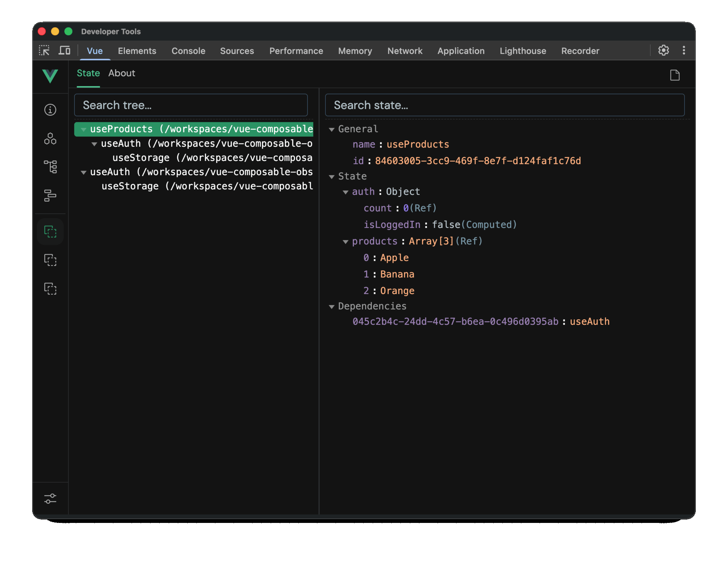Switch to the Console tab

click(188, 51)
